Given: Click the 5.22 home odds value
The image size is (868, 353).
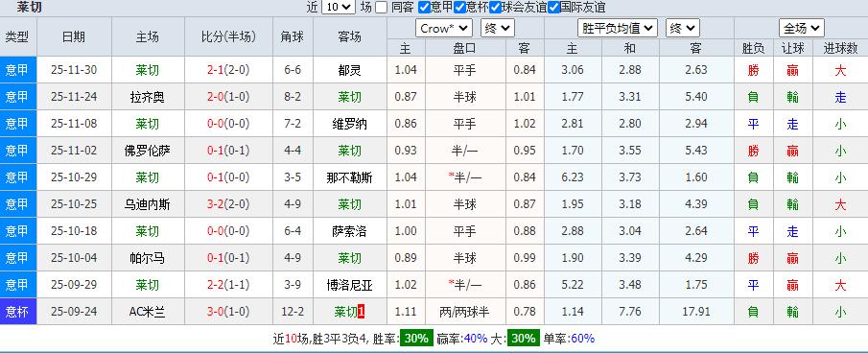Looking at the screenshot, I should 573,284.
